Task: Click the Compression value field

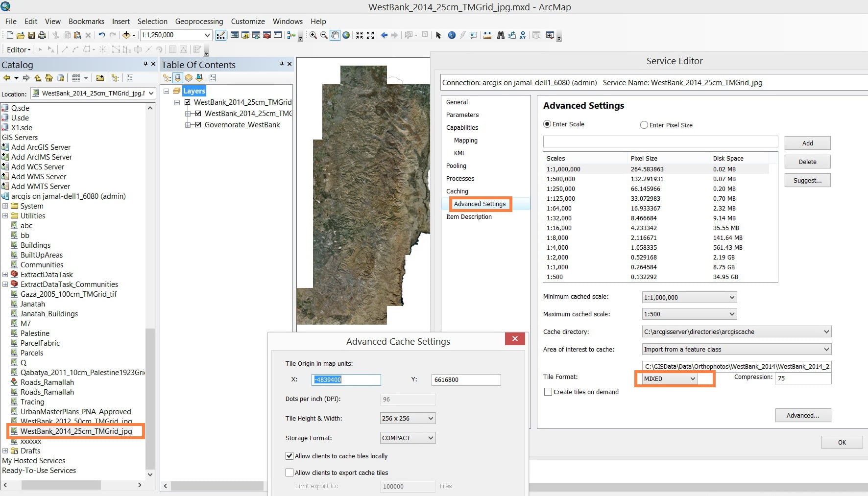Action: 803,378
